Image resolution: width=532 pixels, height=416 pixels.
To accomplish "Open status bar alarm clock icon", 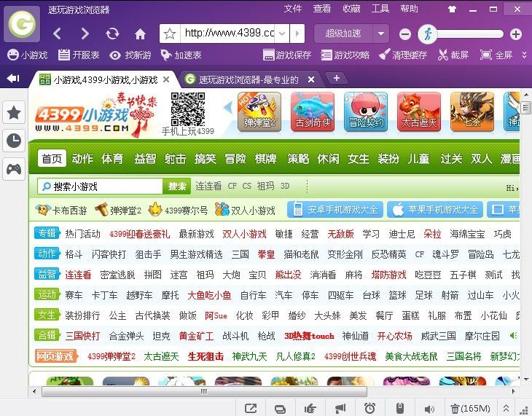I will [369, 408].
